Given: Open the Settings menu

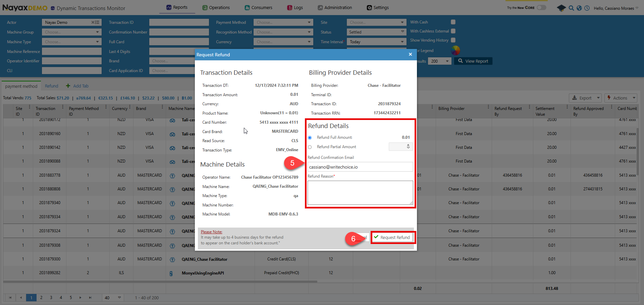Looking at the screenshot, I should pyautogui.click(x=378, y=7).
